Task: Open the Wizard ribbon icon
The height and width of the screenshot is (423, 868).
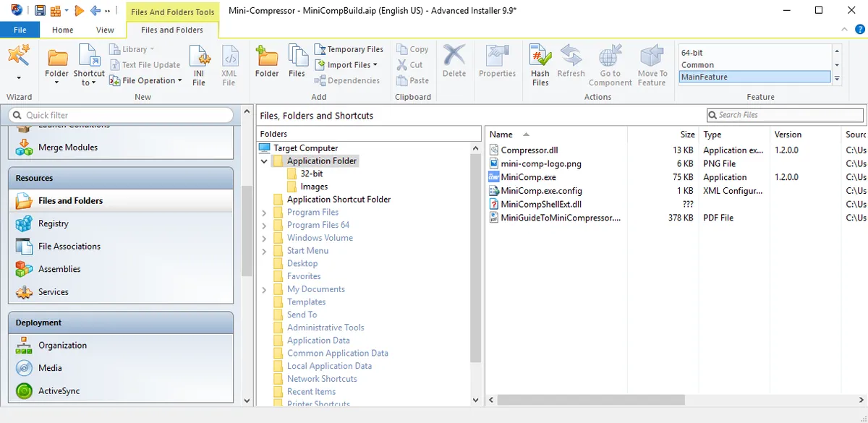Action: pos(19,56)
